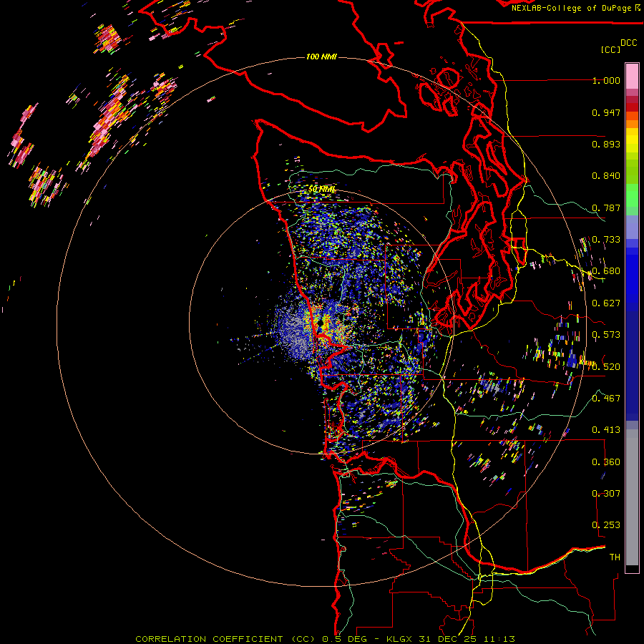
Task: Click the 0.680 color scale value
Action: click(x=606, y=271)
